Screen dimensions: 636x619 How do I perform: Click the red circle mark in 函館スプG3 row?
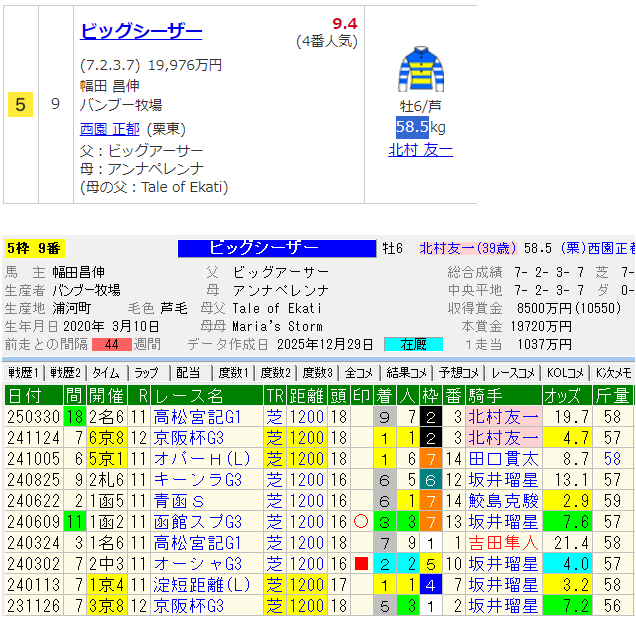tap(362, 521)
